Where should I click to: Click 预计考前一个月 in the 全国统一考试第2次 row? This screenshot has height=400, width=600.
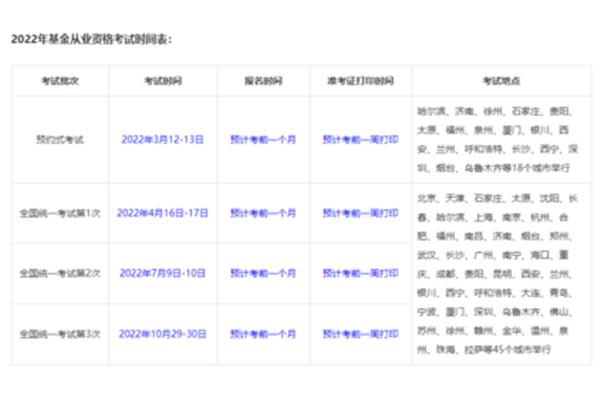click(263, 273)
